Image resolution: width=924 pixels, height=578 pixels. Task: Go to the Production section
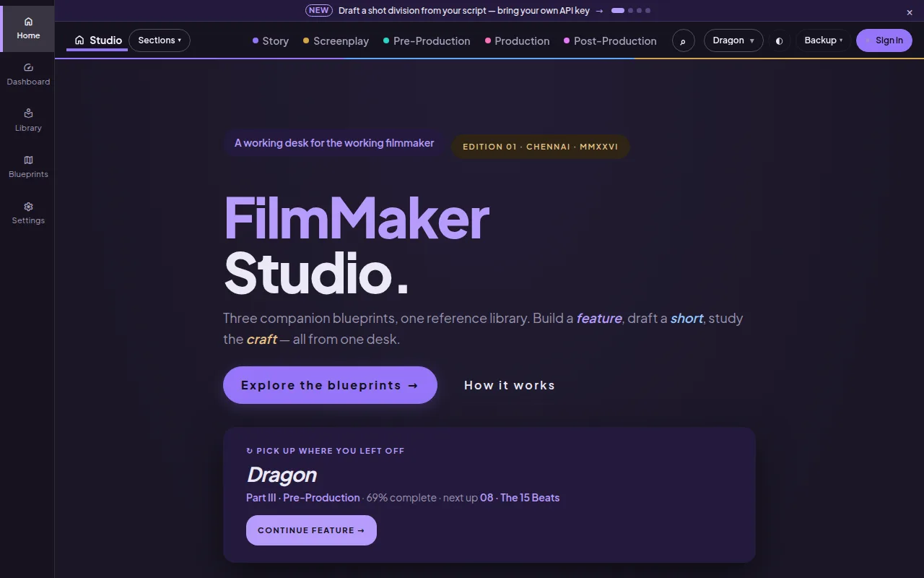(517, 41)
